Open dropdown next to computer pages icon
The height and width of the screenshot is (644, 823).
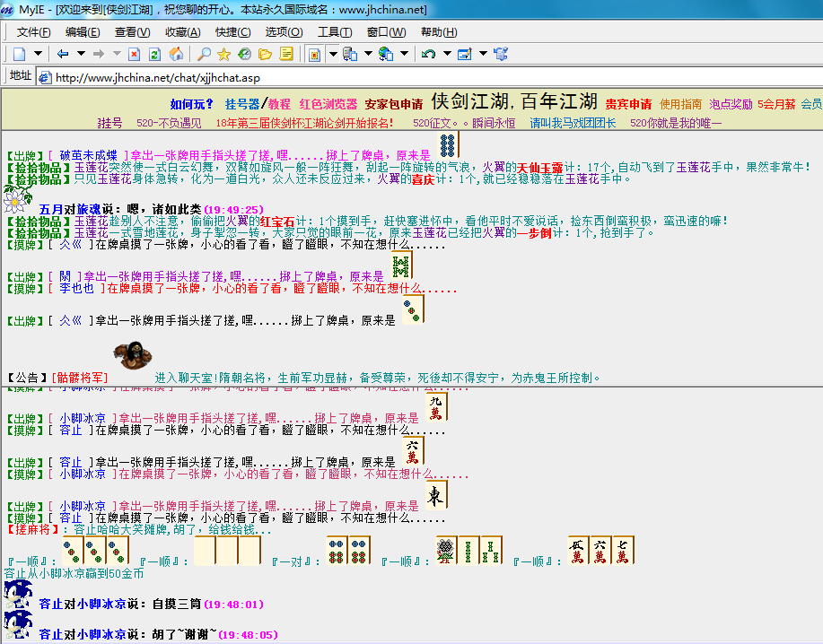368,54
